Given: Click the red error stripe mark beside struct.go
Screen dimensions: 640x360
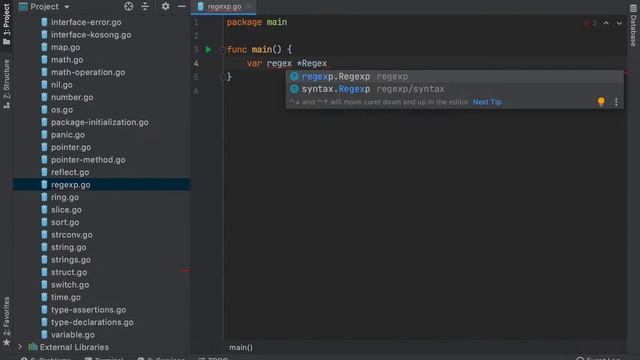Looking at the screenshot, I should pos(185,270).
